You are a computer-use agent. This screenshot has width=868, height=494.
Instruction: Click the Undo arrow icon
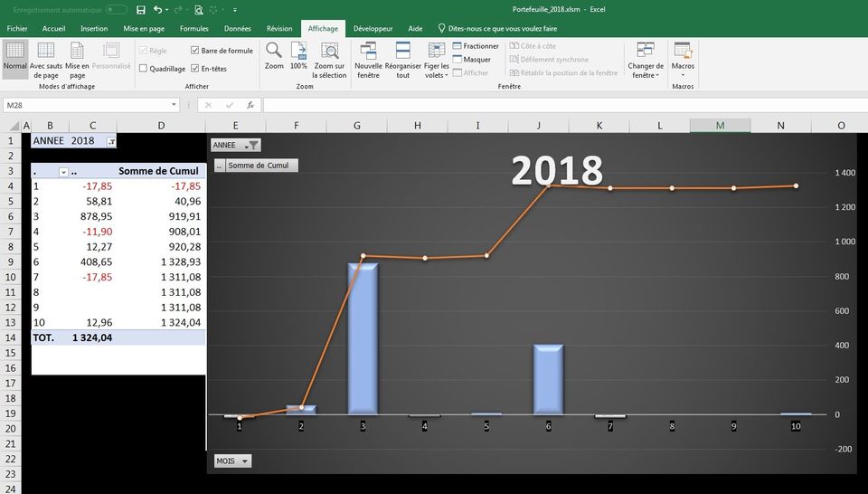tap(157, 10)
